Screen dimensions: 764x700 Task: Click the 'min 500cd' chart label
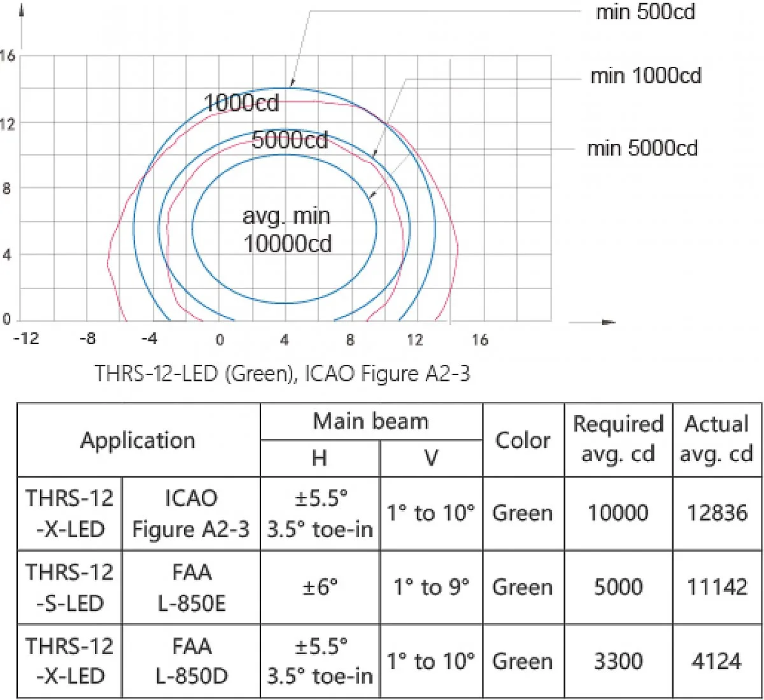tap(645, 12)
